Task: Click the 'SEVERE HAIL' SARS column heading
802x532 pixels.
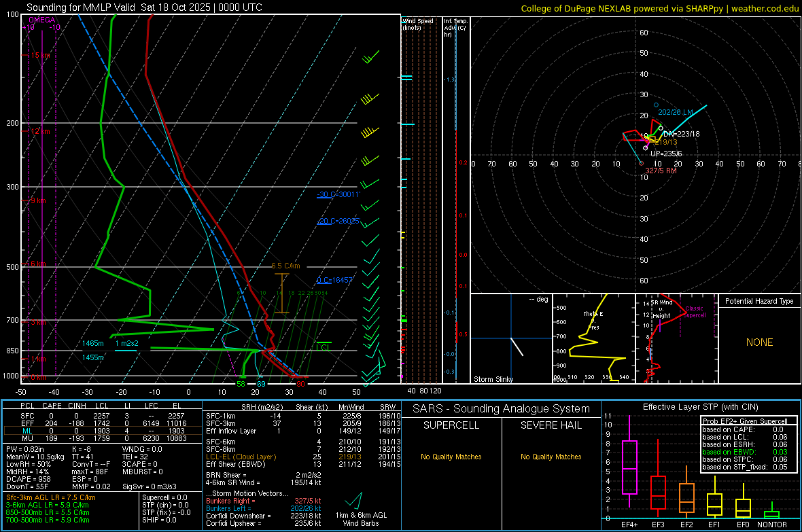Action: click(x=551, y=425)
